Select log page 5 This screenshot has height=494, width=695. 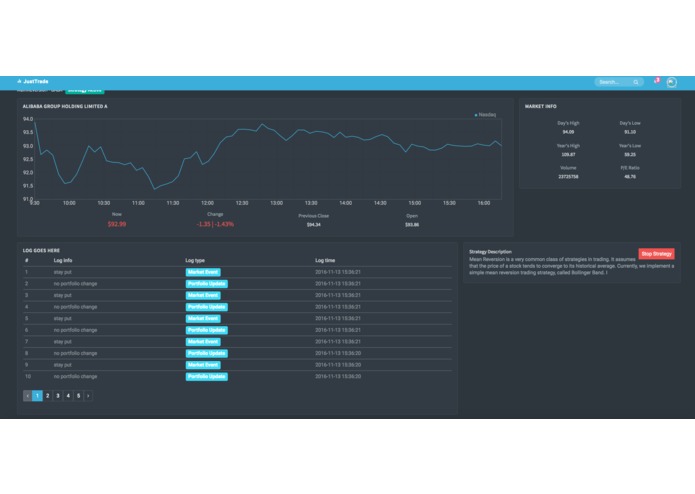coord(78,396)
